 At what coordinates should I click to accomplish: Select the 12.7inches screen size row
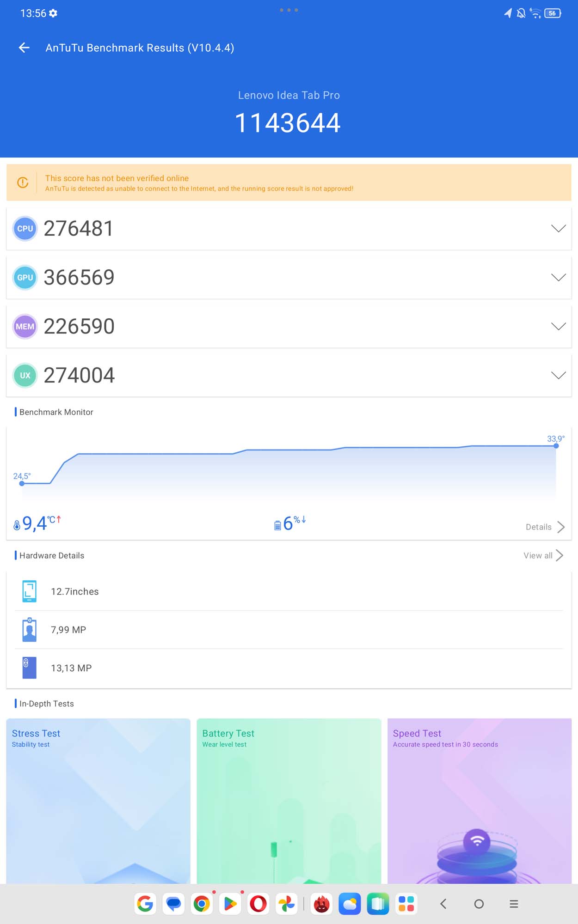tap(289, 591)
